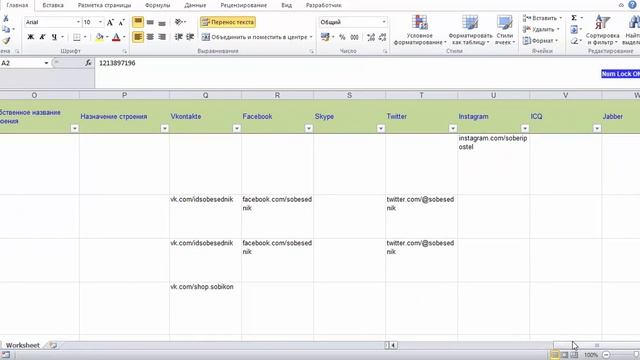
Task: Open the 'Вид' ribbon tab
Action: point(287,5)
